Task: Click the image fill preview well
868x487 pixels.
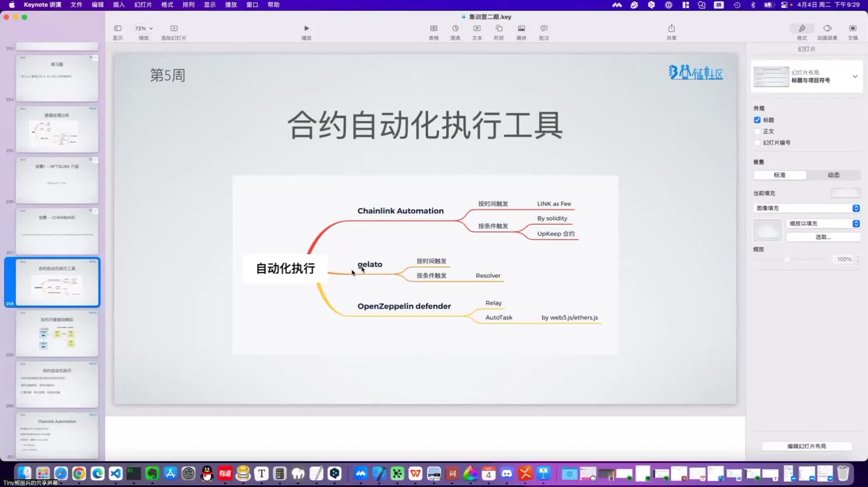Action: [767, 230]
